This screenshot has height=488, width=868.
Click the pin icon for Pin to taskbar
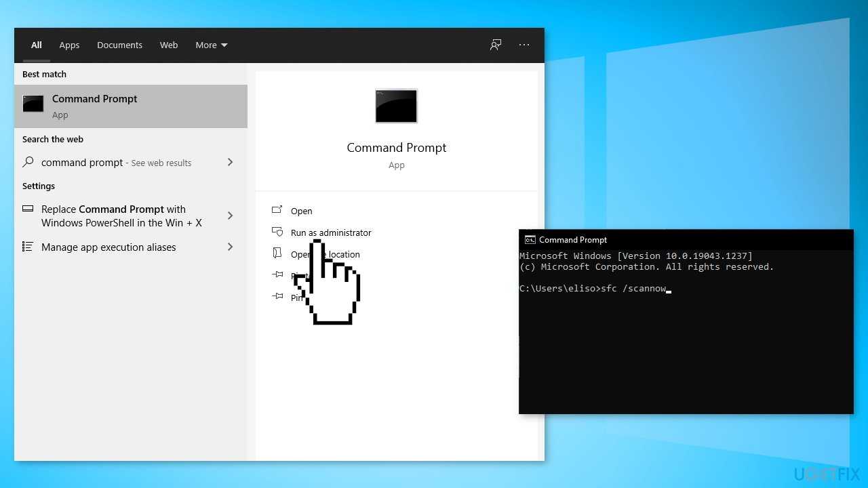pyautogui.click(x=277, y=296)
